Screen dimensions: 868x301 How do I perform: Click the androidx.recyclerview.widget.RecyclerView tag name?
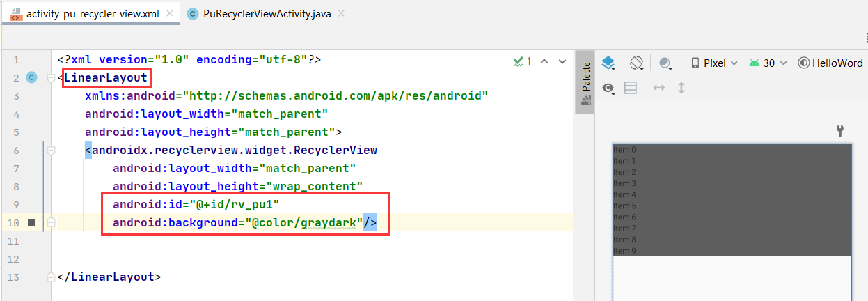(235, 150)
